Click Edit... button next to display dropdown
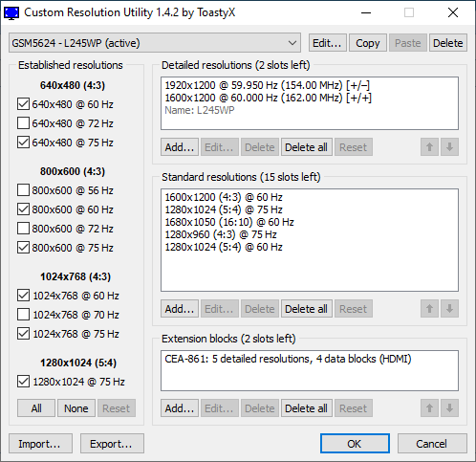 click(x=327, y=43)
